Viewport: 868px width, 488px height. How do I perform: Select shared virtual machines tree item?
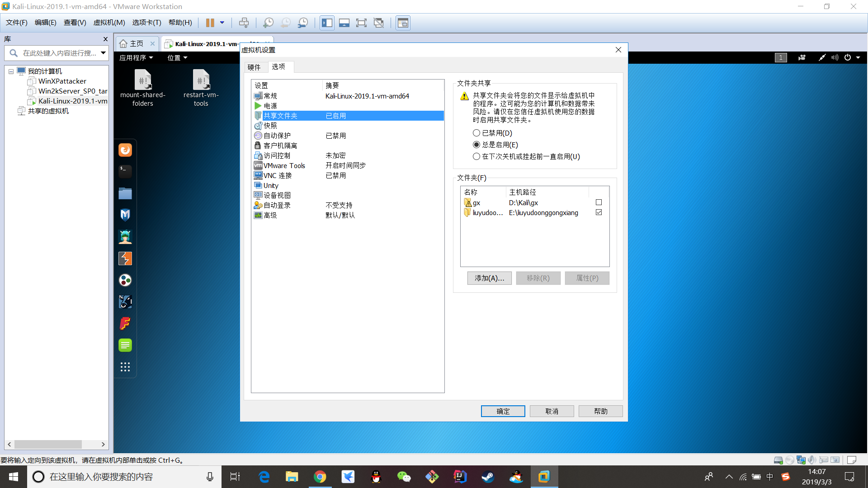48,111
